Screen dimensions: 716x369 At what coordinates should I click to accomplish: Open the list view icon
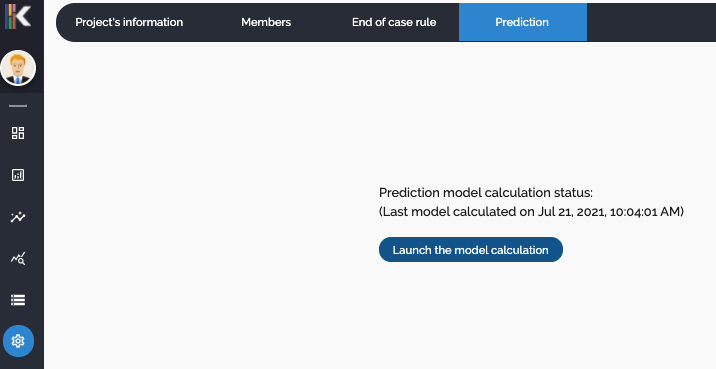(18, 300)
